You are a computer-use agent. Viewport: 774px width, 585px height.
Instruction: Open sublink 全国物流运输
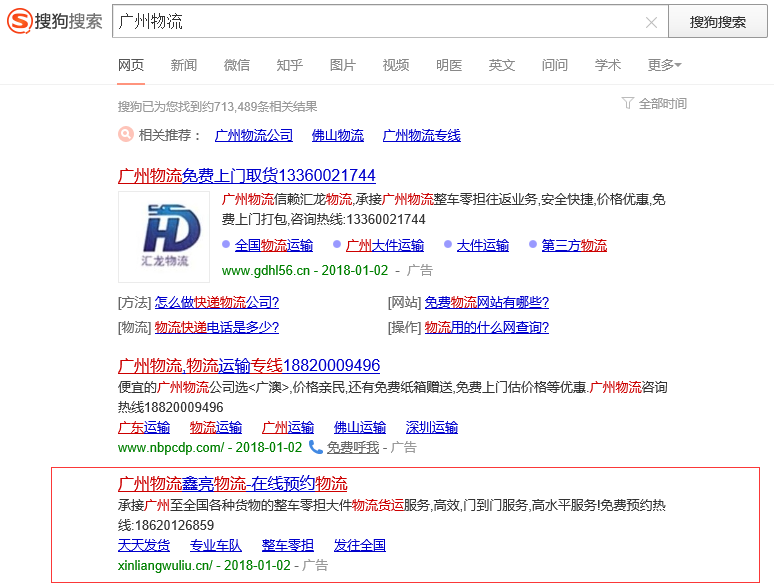pos(274,245)
